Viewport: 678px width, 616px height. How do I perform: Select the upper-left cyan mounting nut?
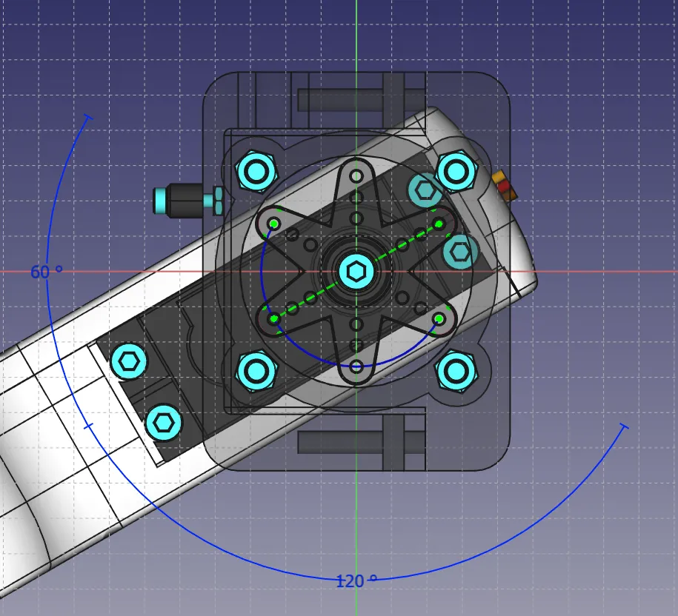coord(256,172)
